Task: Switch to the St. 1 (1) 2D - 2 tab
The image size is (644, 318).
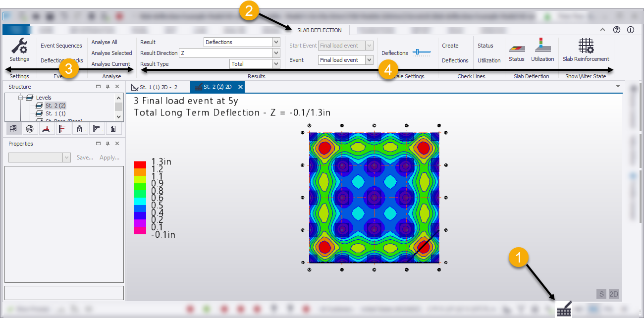Action: click(x=158, y=87)
